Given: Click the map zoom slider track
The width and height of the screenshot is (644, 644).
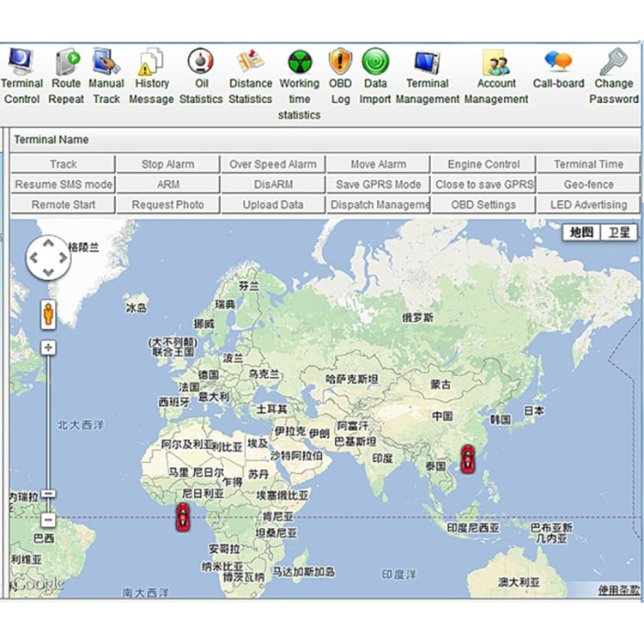Looking at the screenshot, I should (48, 421).
